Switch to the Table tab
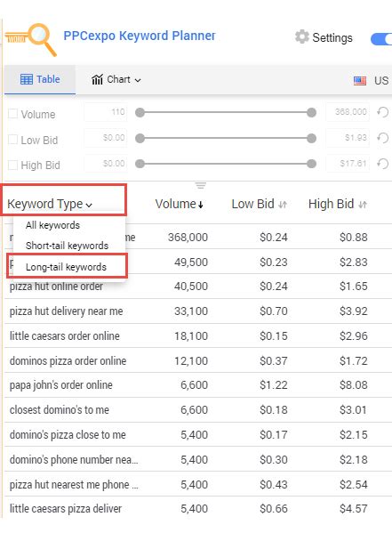392x533 pixels. click(40, 79)
